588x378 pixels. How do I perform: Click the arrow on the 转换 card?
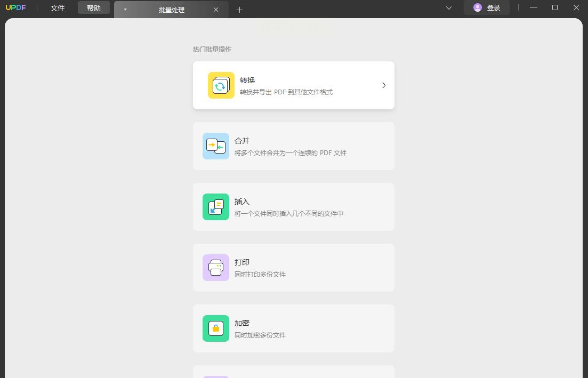[384, 85]
